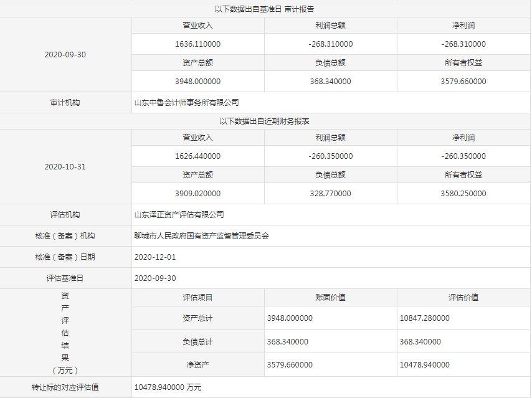The width and height of the screenshot is (532, 398).
Task: Select the revenue value 1626.440000
Action: pyautogui.click(x=197, y=156)
